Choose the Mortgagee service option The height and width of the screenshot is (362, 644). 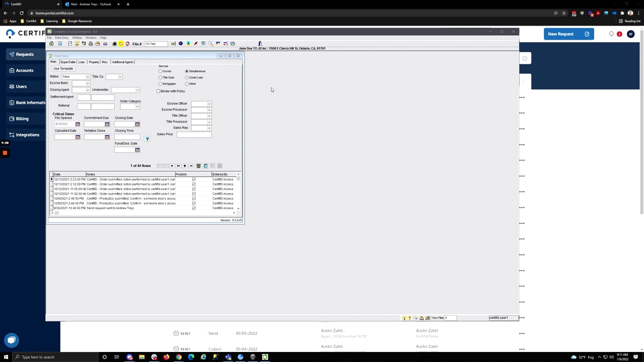click(160, 84)
